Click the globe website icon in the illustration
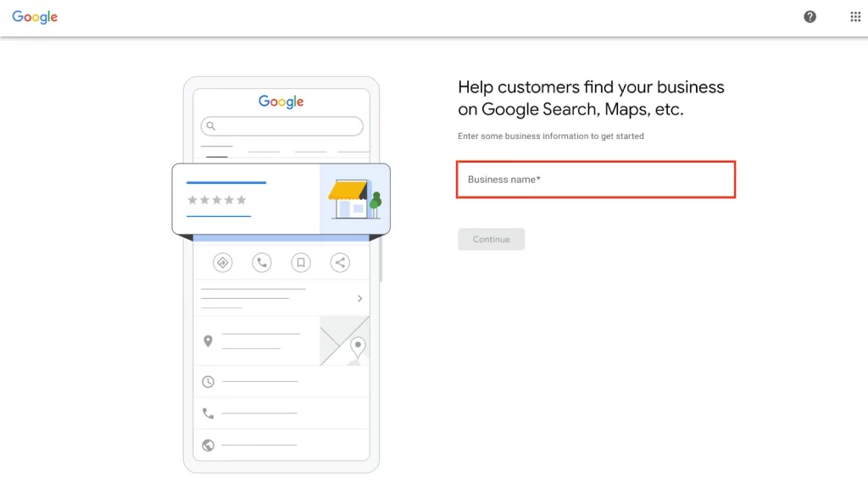The height and width of the screenshot is (487, 868). point(209,445)
